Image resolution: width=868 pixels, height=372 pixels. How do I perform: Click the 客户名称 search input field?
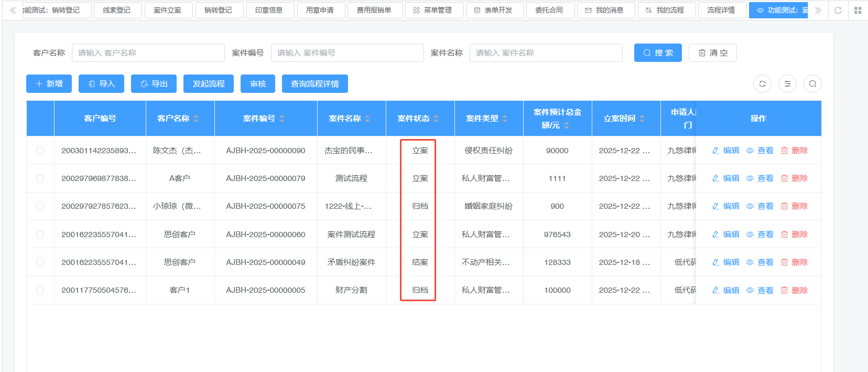pos(148,53)
